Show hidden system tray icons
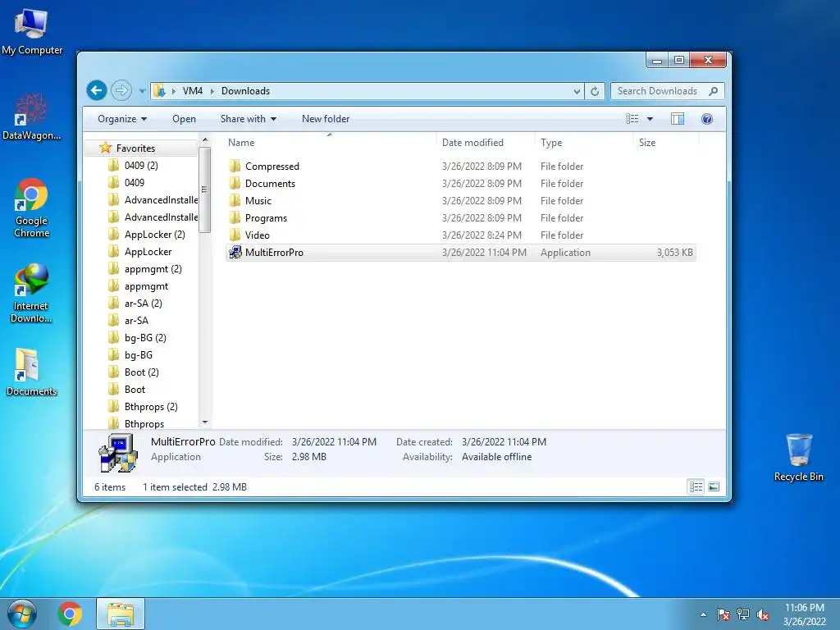Viewport: 840px width, 630px height. point(703,614)
